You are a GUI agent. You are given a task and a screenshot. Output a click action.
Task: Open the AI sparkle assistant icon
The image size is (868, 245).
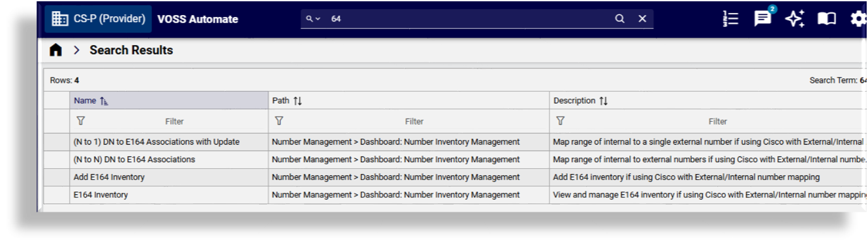tap(794, 19)
